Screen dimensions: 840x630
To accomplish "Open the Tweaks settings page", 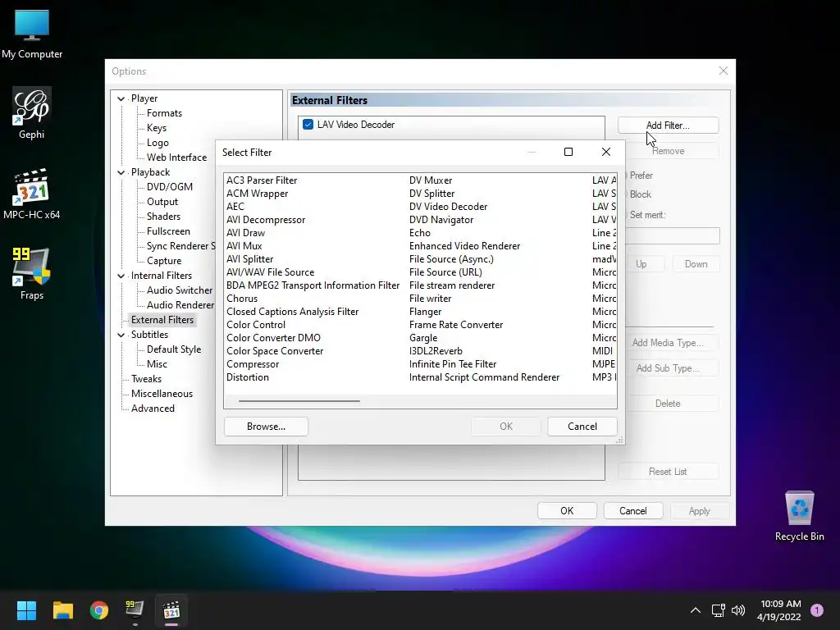I will click(146, 379).
